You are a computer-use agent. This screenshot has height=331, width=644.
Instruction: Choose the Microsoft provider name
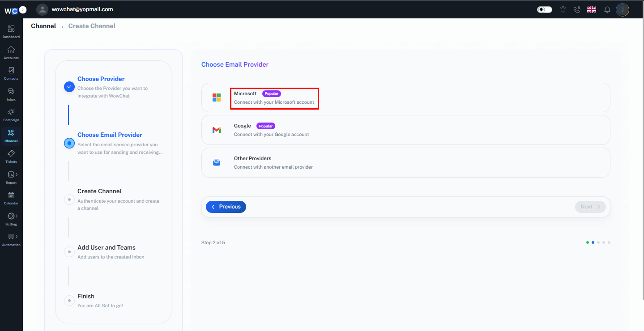click(x=245, y=93)
